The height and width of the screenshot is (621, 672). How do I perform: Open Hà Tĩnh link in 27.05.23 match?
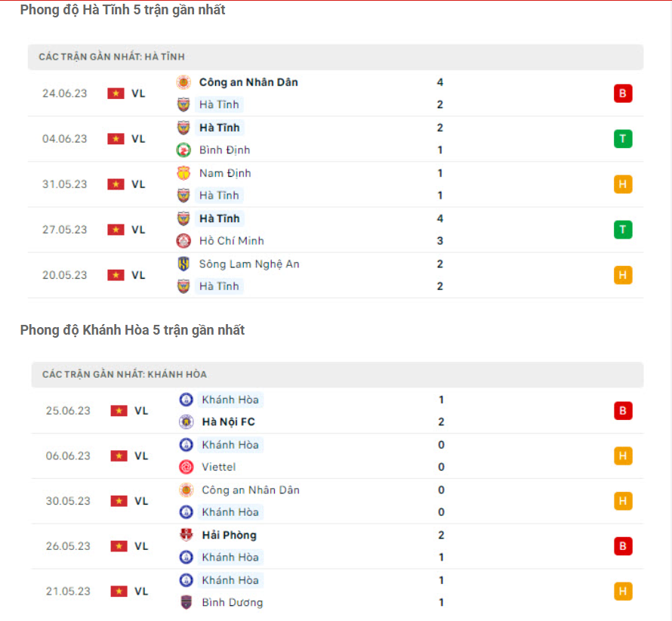pyautogui.click(x=219, y=218)
